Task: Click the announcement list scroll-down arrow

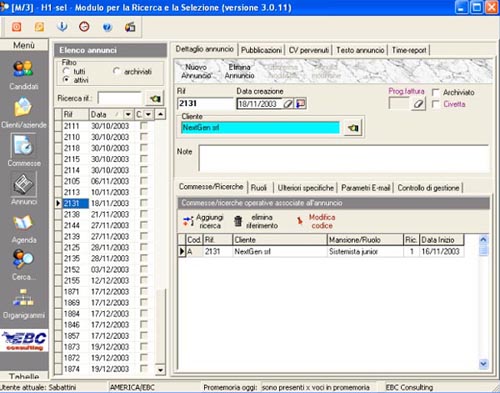Action: point(161,370)
